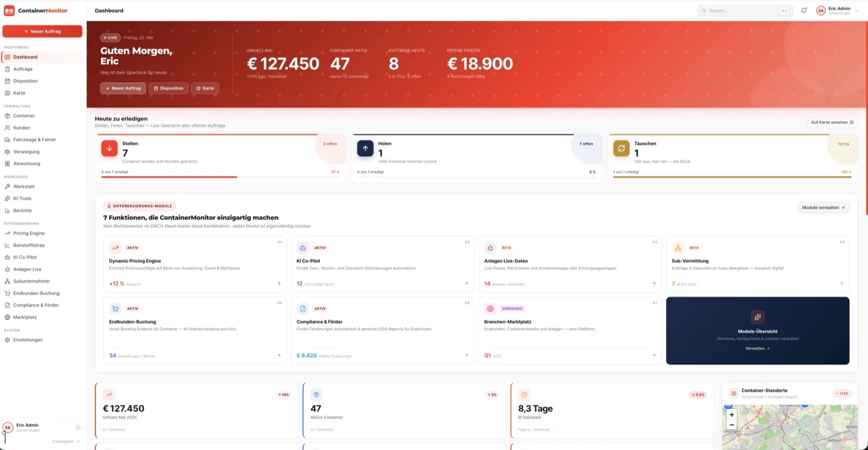The image size is (868, 450).
Task: Click the Holen up-arrow icon
Action: 366,148
